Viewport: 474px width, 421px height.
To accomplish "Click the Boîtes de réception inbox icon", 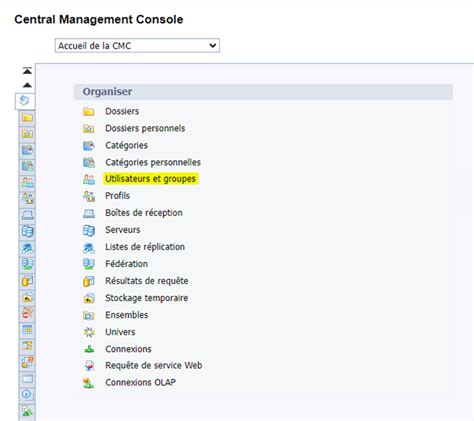I will pyautogui.click(x=89, y=213).
